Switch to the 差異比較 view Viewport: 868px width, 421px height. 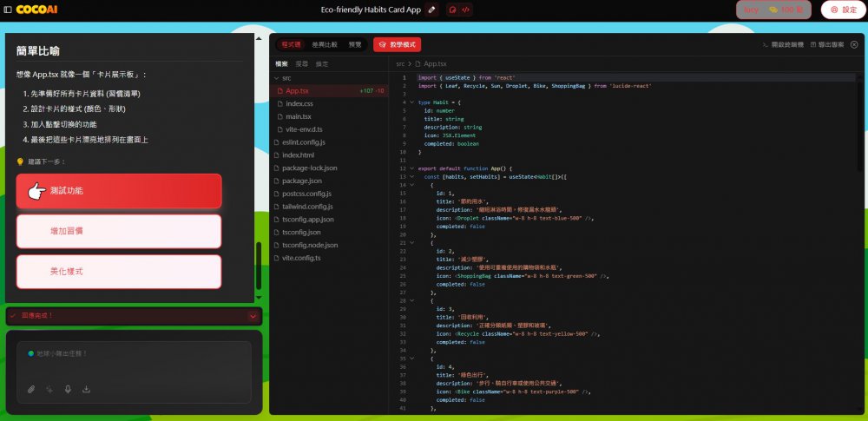coord(325,44)
